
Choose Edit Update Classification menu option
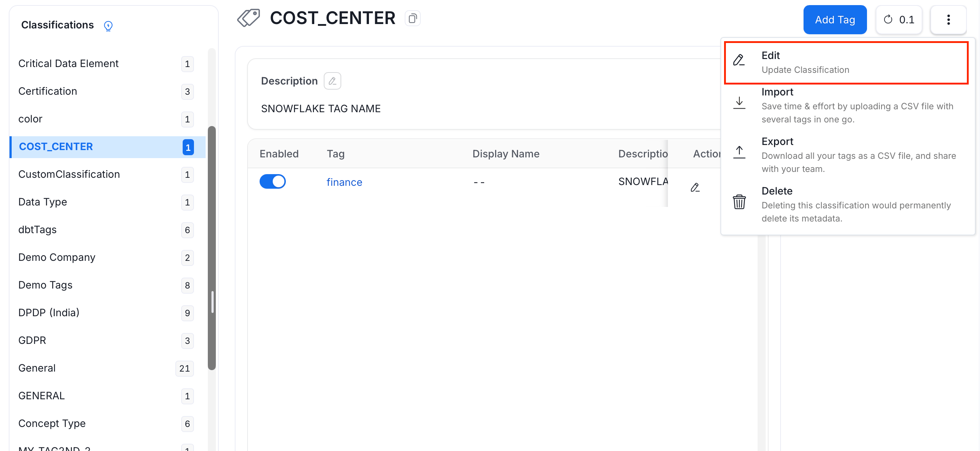tap(846, 63)
